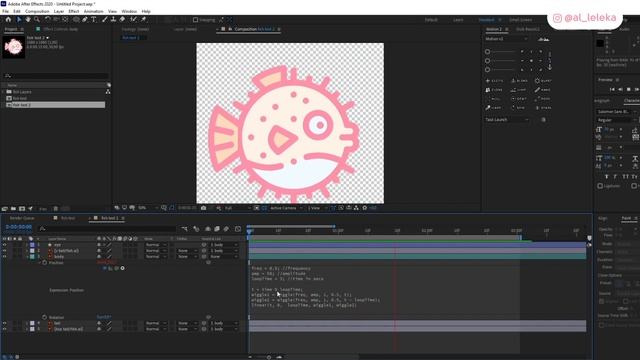Open the Active Camera view dropdown

click(286, 208)
